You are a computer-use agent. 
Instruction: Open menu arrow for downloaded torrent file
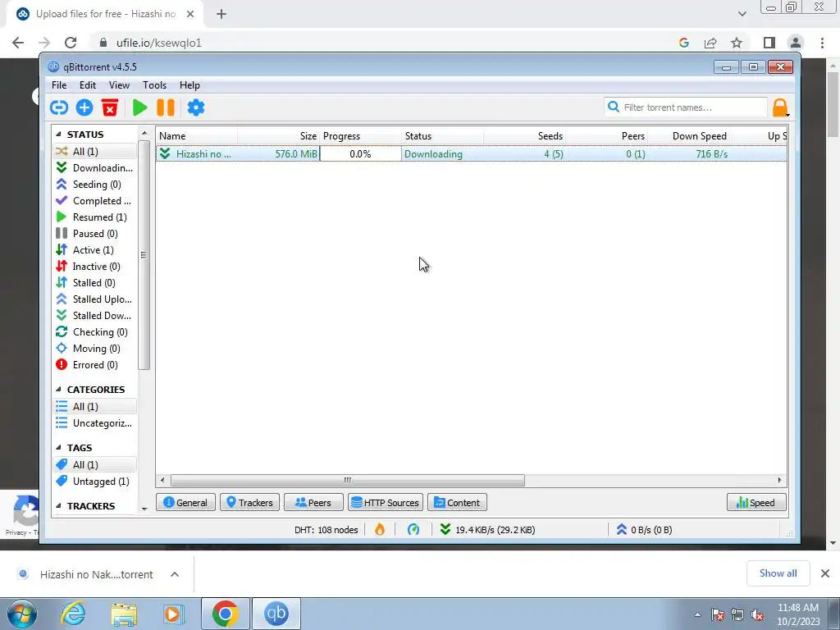pos(175,574)
